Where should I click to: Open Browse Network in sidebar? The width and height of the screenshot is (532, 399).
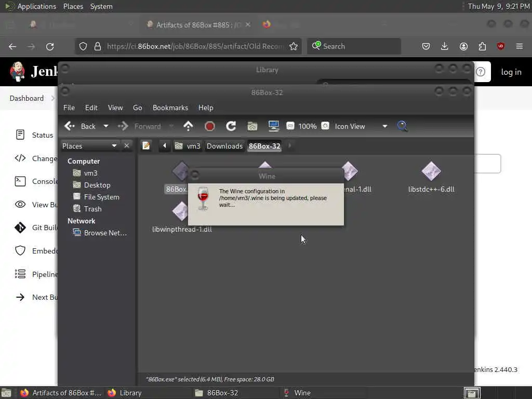100,233
